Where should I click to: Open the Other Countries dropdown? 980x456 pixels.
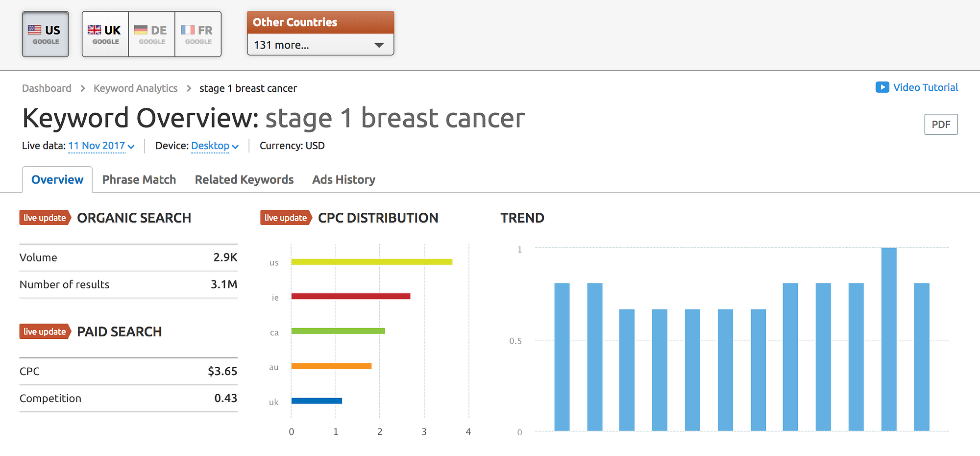320,45
